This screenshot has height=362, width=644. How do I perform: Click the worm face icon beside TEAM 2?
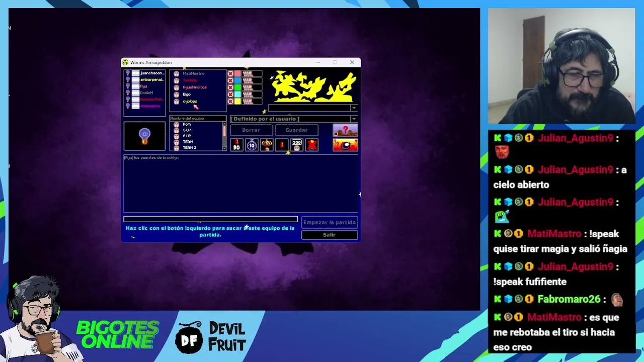(176, 148)
